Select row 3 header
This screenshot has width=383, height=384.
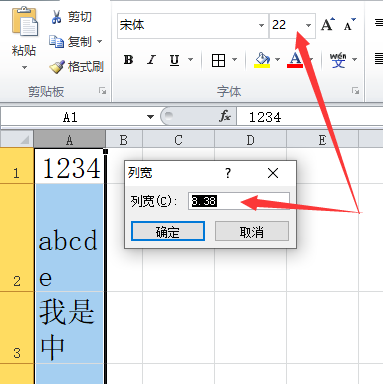click(x=17, y=328)
